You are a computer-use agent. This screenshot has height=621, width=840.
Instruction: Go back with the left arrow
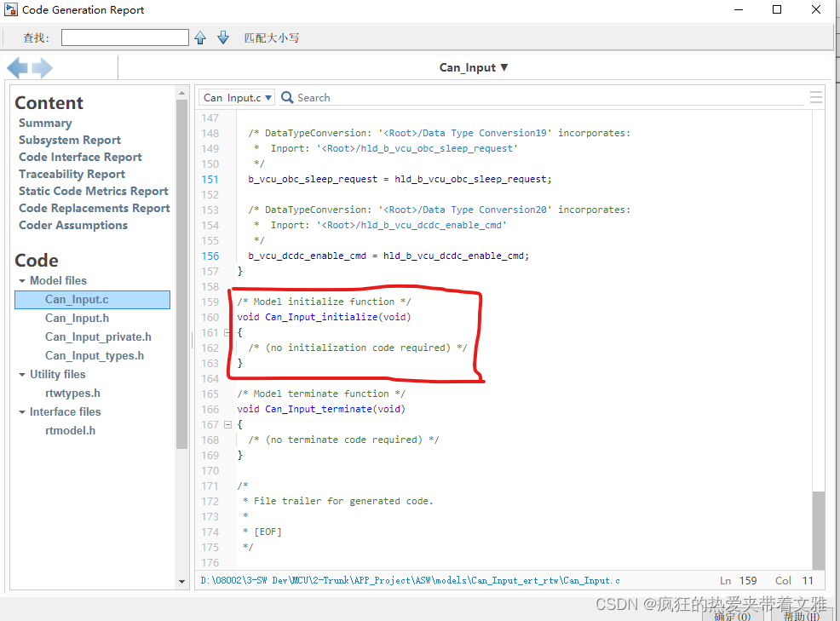tap(18, 68)
